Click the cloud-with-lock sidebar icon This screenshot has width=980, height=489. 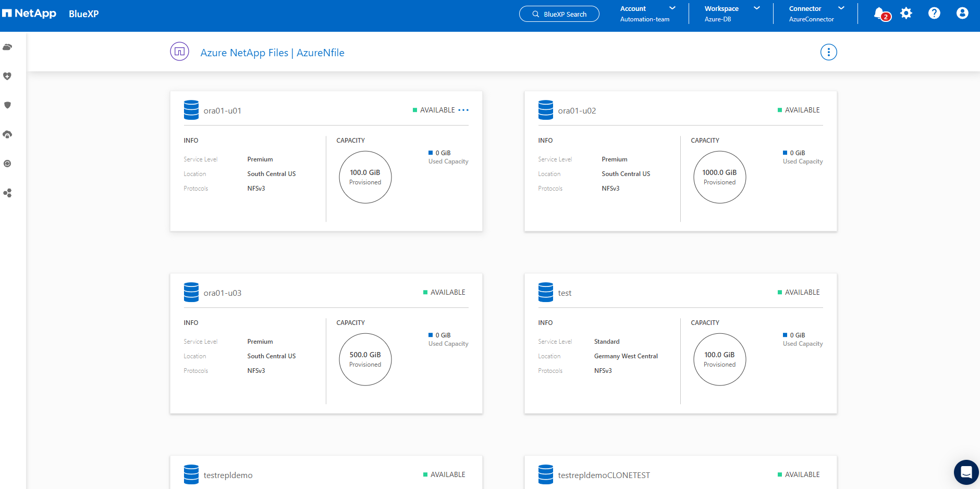tap(7, 135)
